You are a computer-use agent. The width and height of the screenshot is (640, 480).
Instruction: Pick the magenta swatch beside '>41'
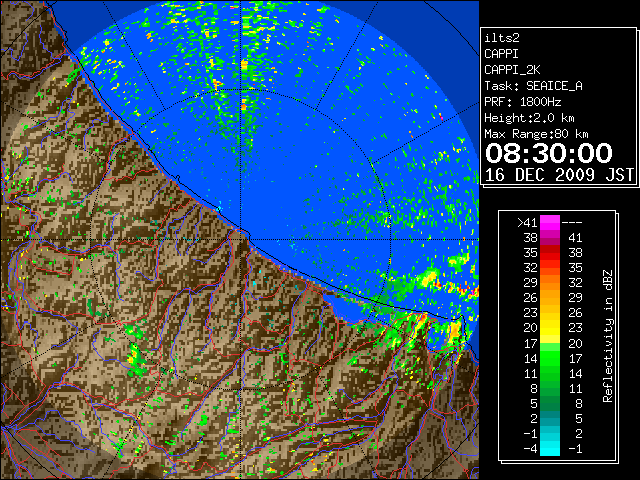coord(550,223)
